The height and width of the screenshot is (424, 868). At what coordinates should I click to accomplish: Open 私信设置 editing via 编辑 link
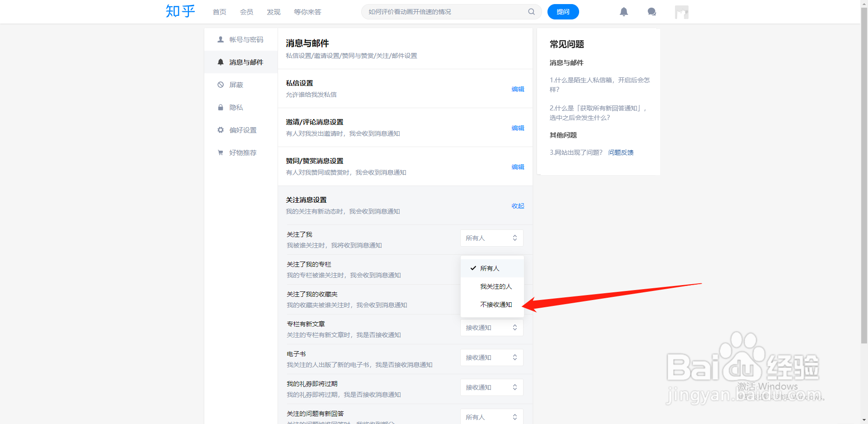pyautogui.click(x=518, y=89)
